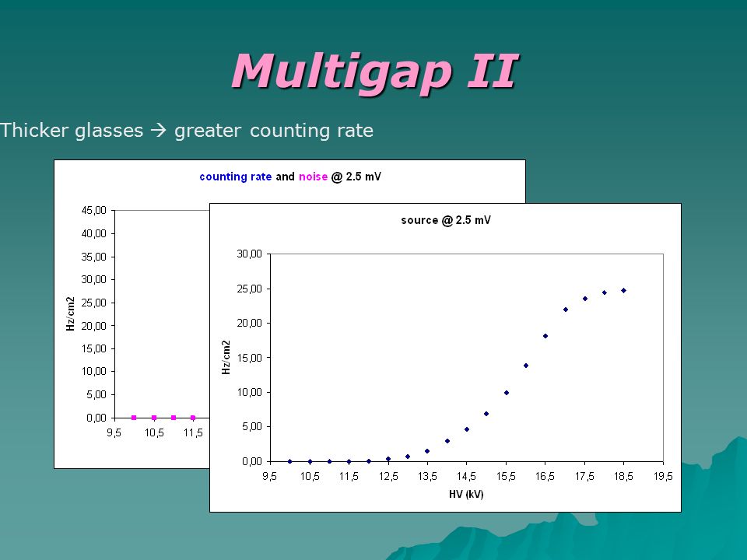Click the blue 'counting rate' title text
The image size is (747, 560).
click(235, 177)
